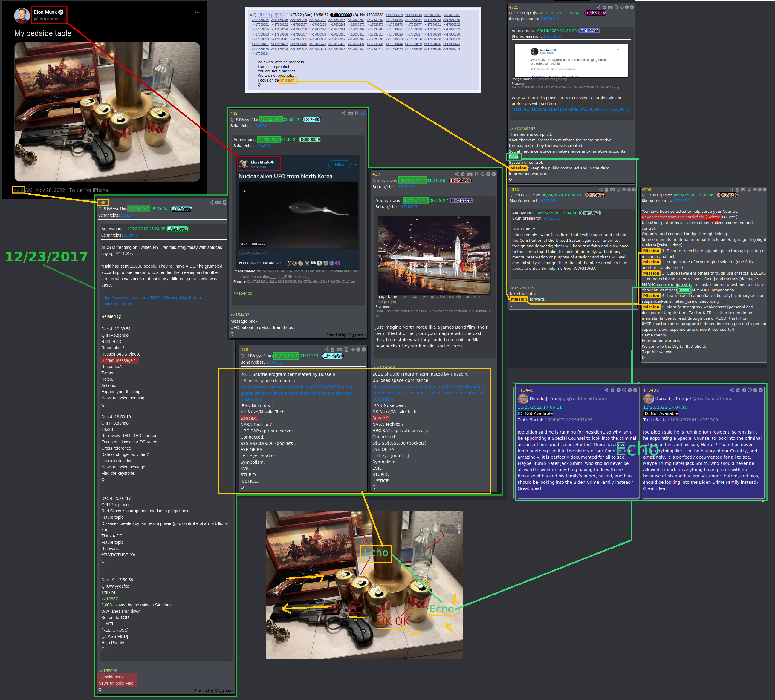The height and width of the screenshot is (700, 775).
Task: Click share icon on post 4510
Action: pyautogui.click(x=601, y=189)
